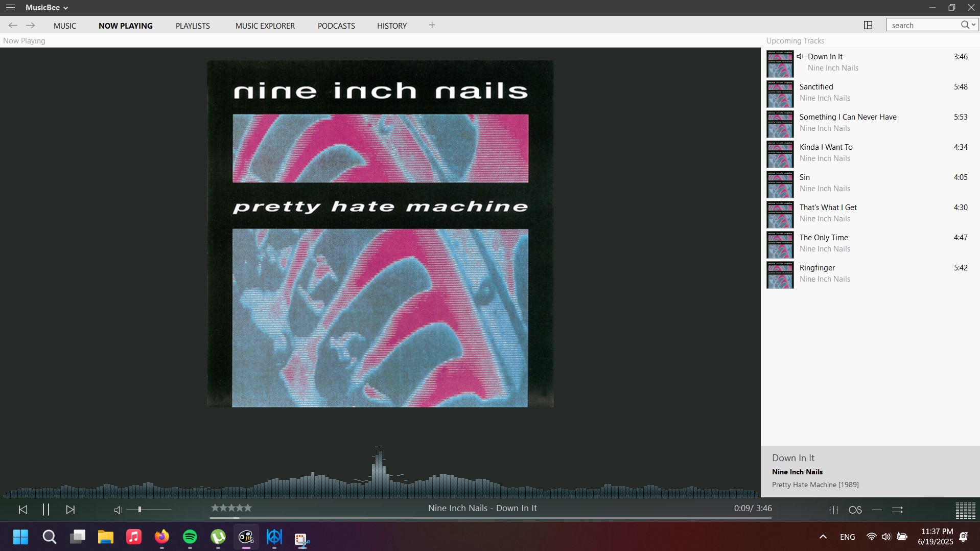Click the large Pretty Hate Machine artwork

point(380,234)
